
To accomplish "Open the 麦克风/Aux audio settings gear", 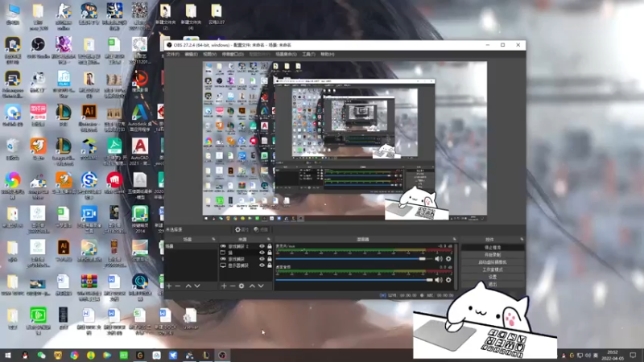I will (448, 258).
